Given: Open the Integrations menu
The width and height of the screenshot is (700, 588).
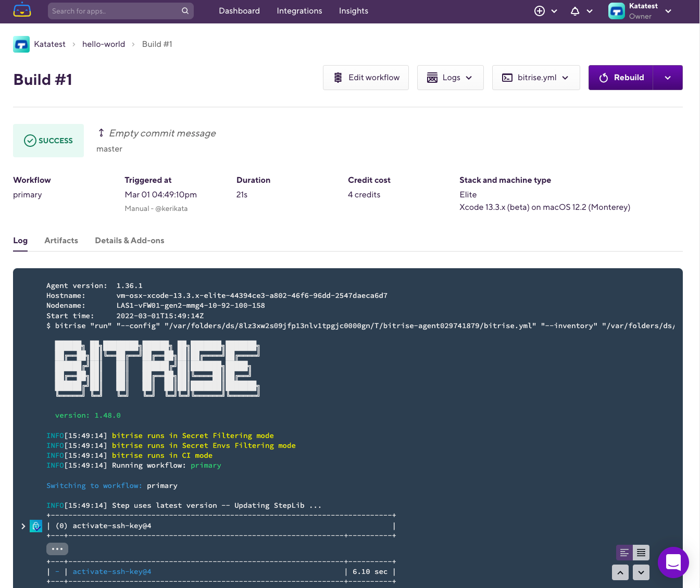Looking at the screenshot, I should point(299,11).
